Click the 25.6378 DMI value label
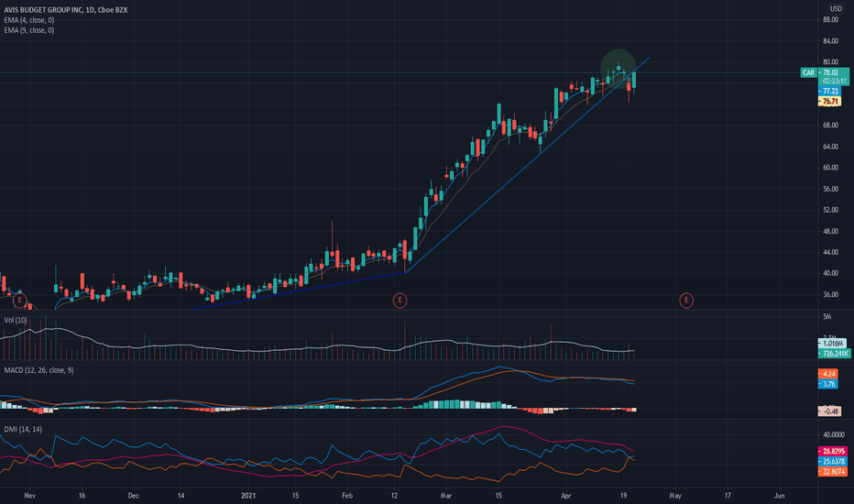The width and height of the screenshot is (854, 504). coord(833,462)
